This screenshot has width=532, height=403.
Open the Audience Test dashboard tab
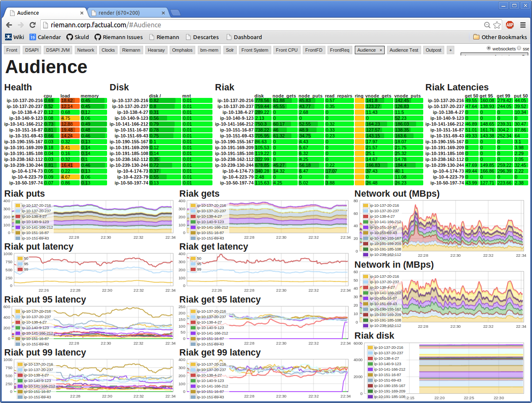click(404, 50)
